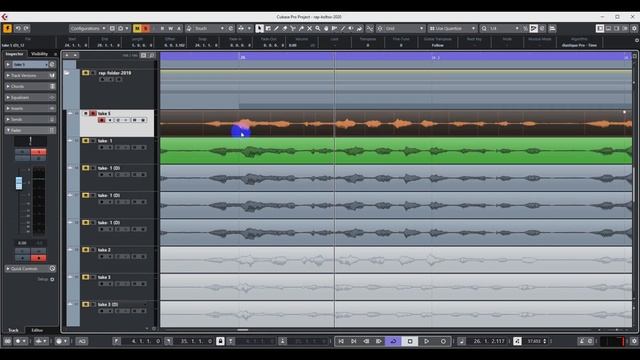Click the Play transport button
Viewport: 640px width, 360px height.
click(427, 341)
